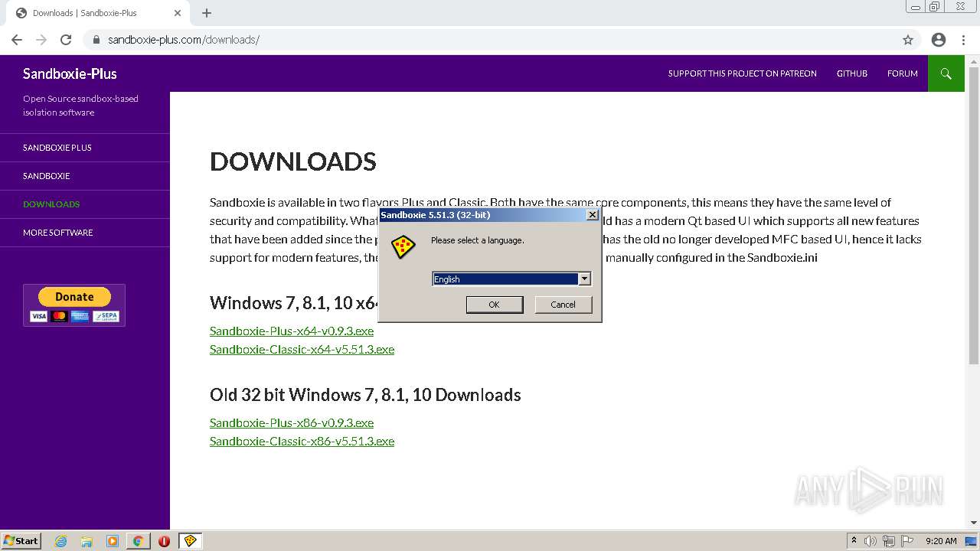
Task: Click the taskbar clock showing 9:20 AM
Action: tap(941, 541)
